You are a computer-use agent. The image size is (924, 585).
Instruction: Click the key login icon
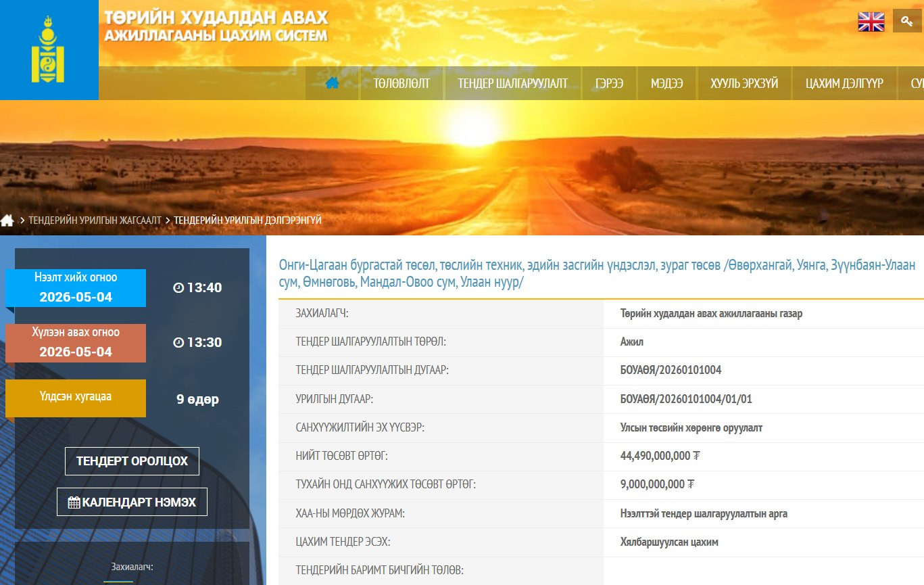point(906,21)
